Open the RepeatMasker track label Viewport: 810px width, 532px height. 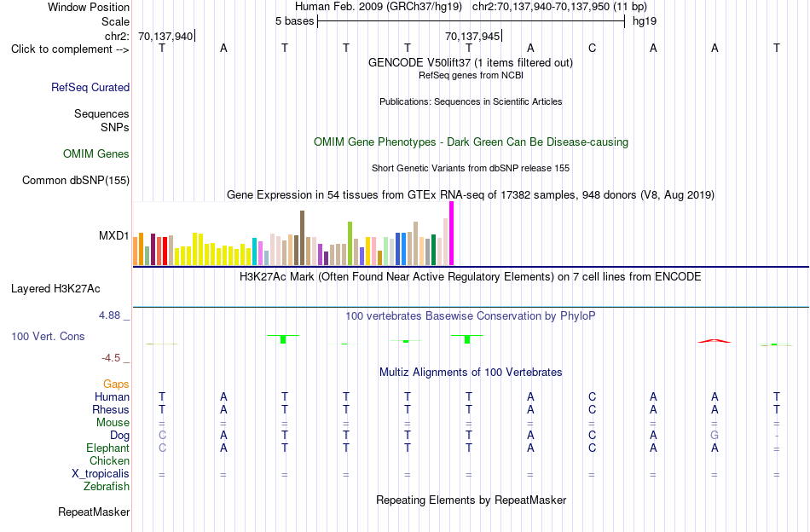click(x=94, y=512)
